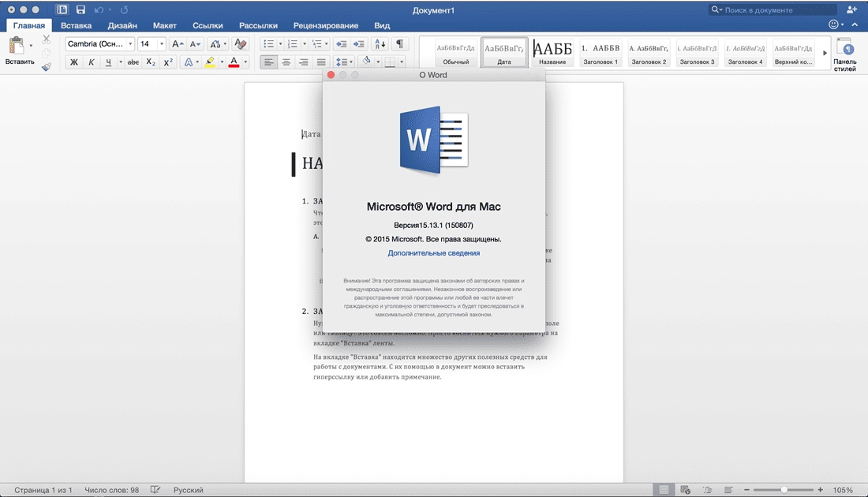
Task: Click the Поиск в документе search field
Action: [x=773, y=10]
